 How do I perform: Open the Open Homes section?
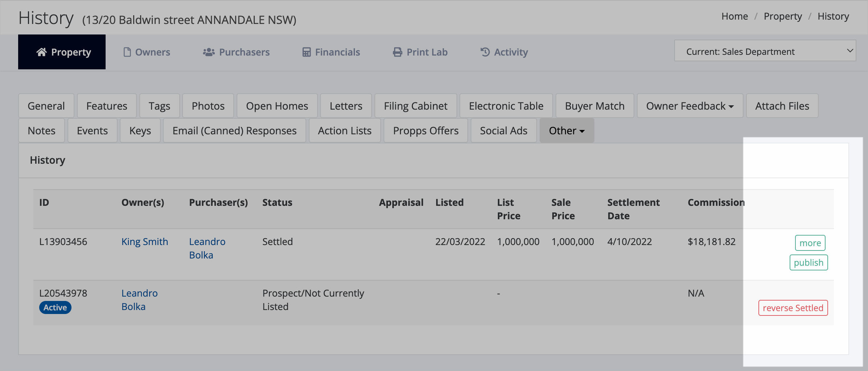[x=277, y=106]
